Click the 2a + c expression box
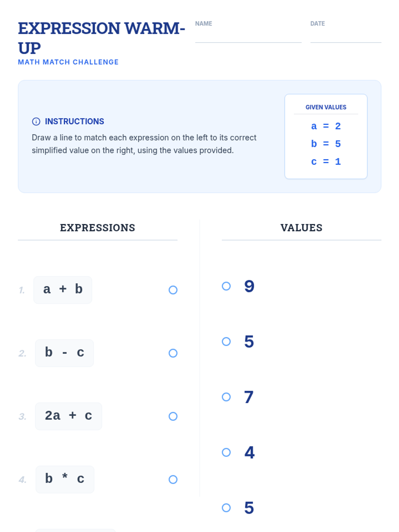 click(68, 416)
